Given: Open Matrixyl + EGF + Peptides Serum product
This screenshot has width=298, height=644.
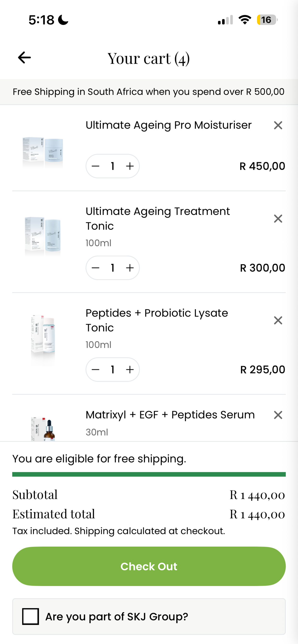Looking at the screenshot, I should (170, 415).
